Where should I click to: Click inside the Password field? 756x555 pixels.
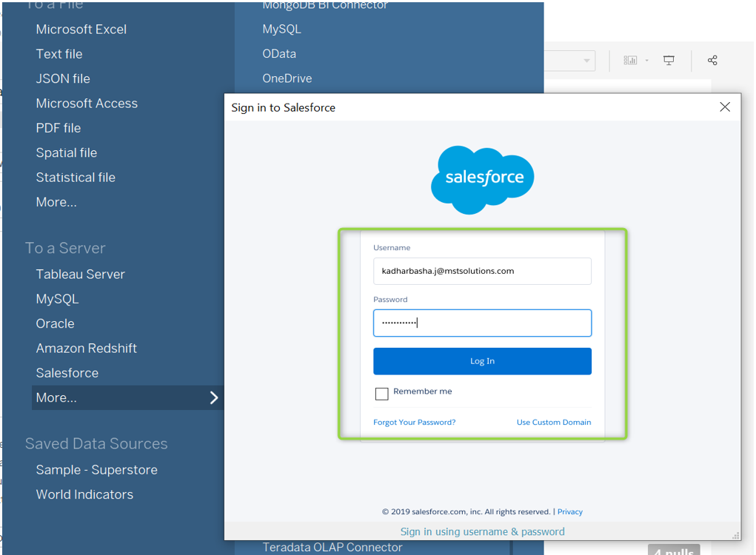pos(482,323)
